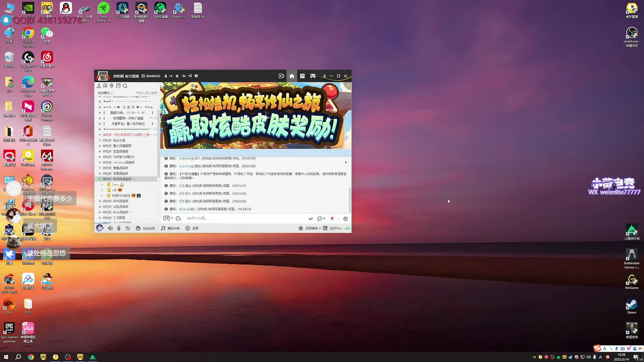Select the 李震语音房 channel row

(x=126, y=174)
